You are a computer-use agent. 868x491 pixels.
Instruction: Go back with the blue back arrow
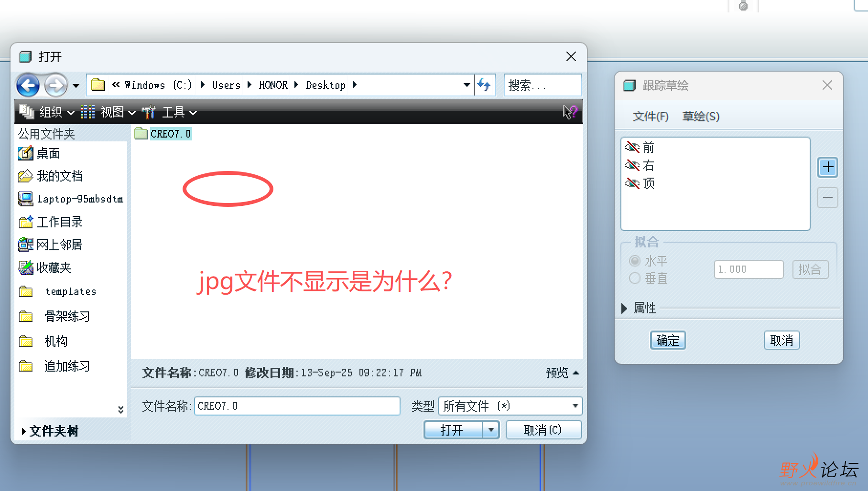(x=28, y=86)
